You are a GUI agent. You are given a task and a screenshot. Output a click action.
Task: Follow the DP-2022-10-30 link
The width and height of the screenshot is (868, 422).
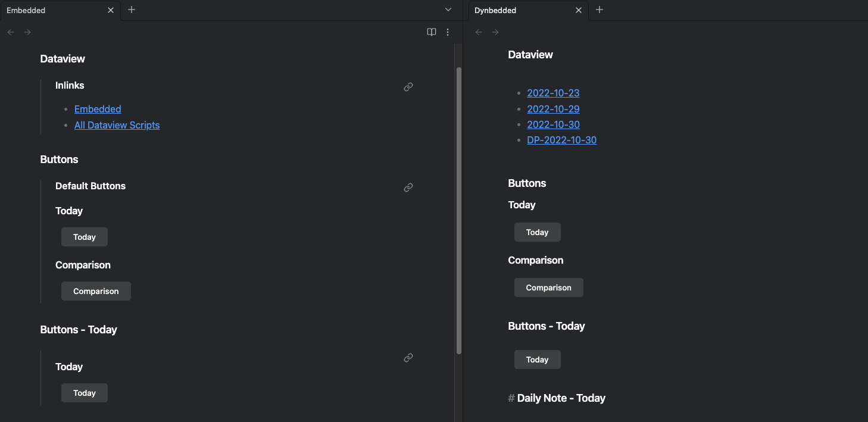pyautogui.click(x=561, y=140)
